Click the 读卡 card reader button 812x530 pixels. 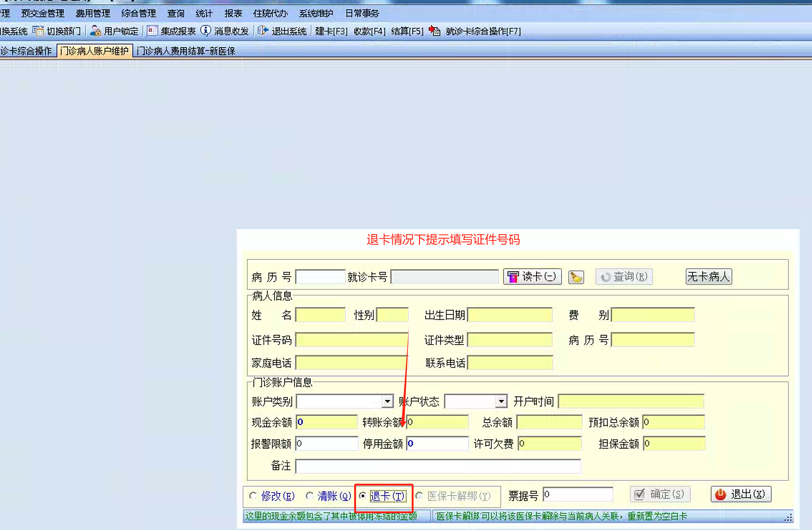532,277
